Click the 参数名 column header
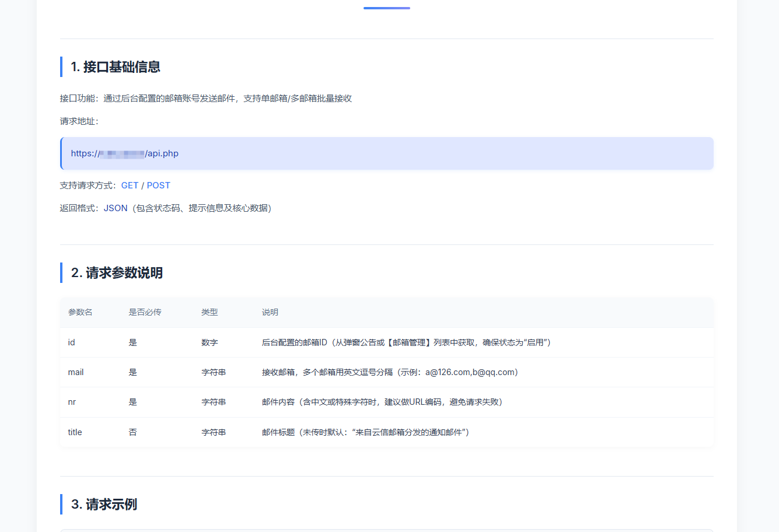This screenshot has height=532, width=779. [x=79, y=312]
